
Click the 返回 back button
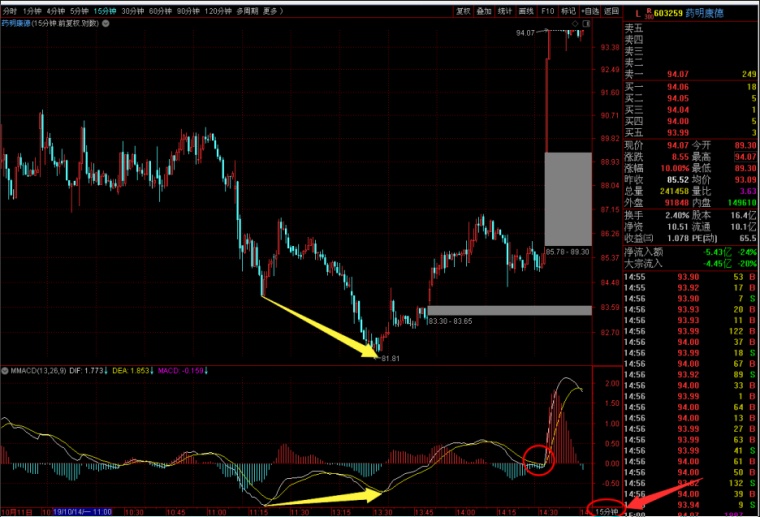[x=612, y=11]
